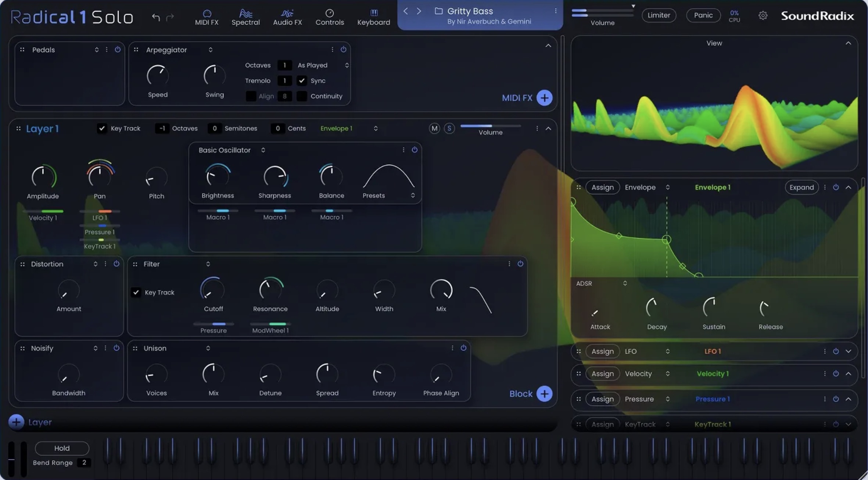Screen dimensions: 868x480
Task: Open the Spectral tab
Action: pyautogui.click(x=245, y=17)
